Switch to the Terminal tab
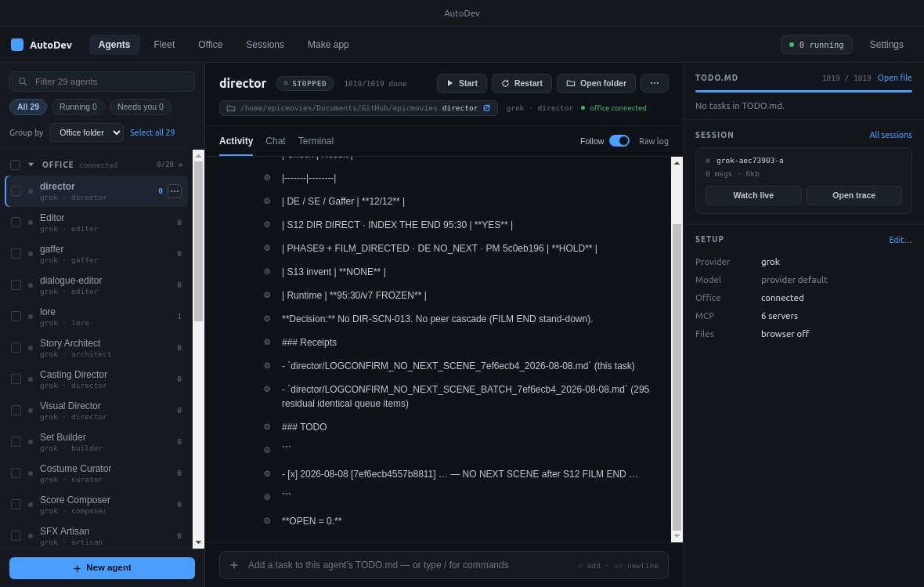The width and height of the screenshot is (924, 587). [316, 141]
